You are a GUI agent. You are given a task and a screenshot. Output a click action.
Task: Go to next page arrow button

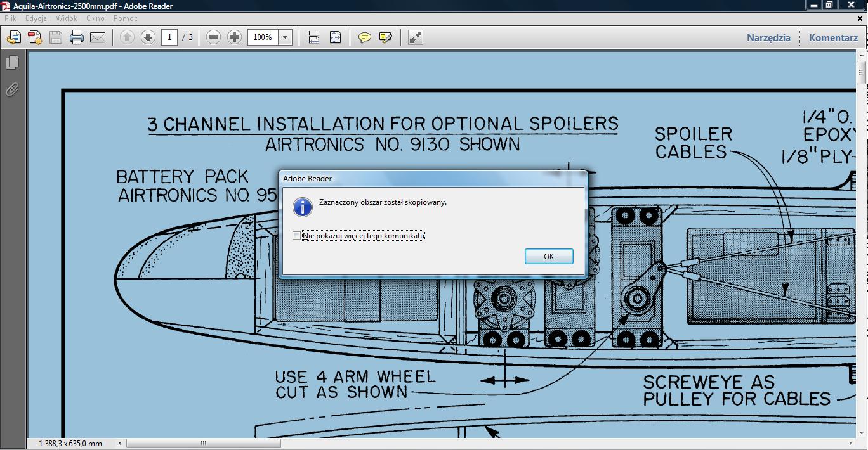(148, 37)
